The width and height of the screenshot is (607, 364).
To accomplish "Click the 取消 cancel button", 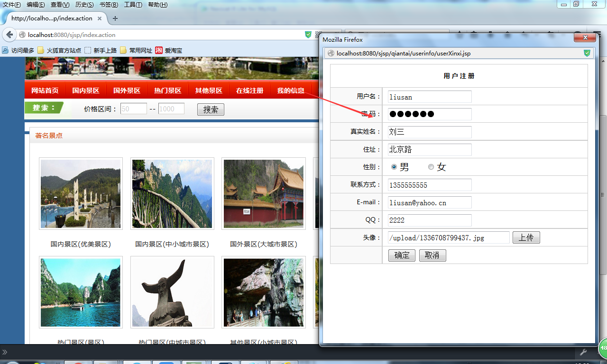I will pos(432,255).
